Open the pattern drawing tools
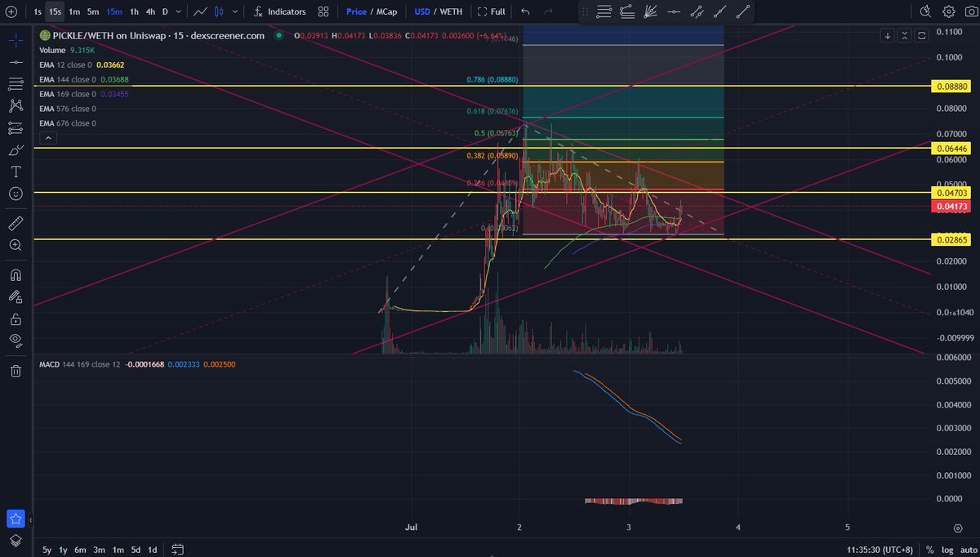980x557 pixels. pos(16,106)
